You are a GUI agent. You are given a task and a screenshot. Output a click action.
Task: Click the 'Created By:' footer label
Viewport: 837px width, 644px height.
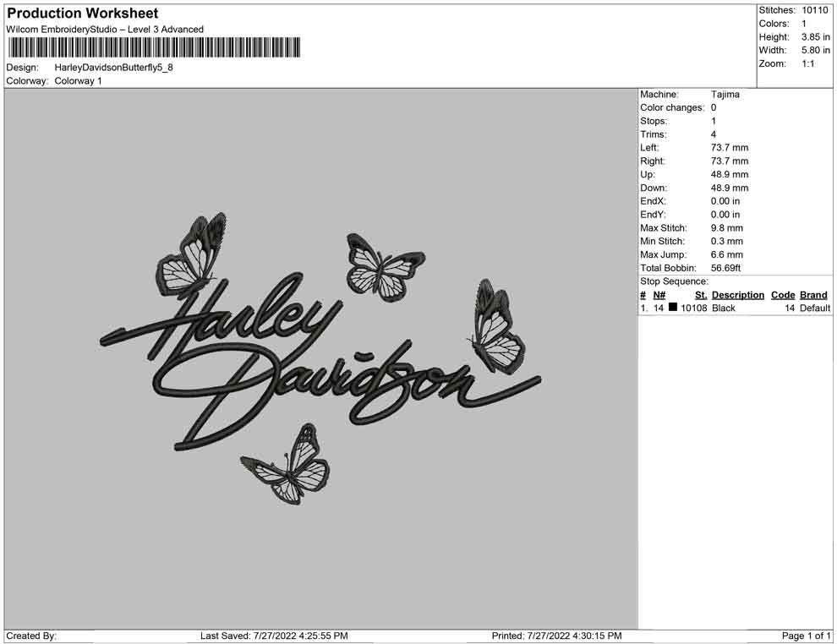[x=31, y=636]
